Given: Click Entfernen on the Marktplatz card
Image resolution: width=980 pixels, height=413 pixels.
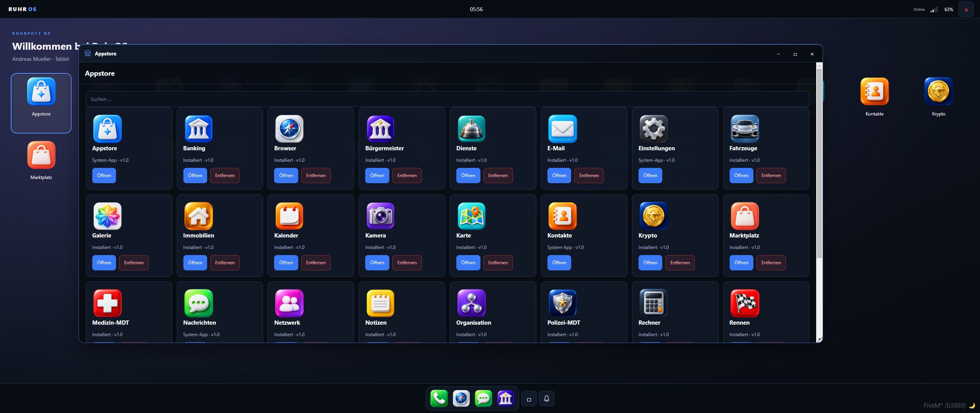Looking at the screenshot, I should click(771, 263).
